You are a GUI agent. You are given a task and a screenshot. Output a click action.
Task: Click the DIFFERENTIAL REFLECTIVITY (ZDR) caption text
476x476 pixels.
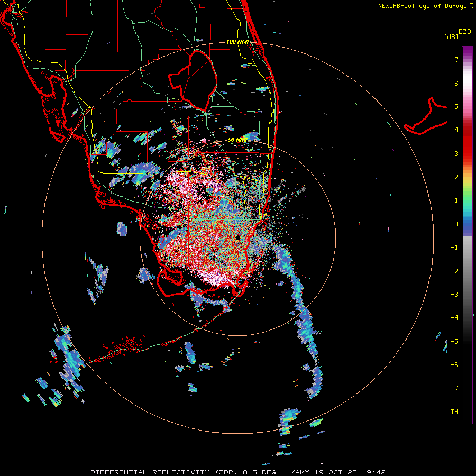pyautogui.click(x=166, y=472)
